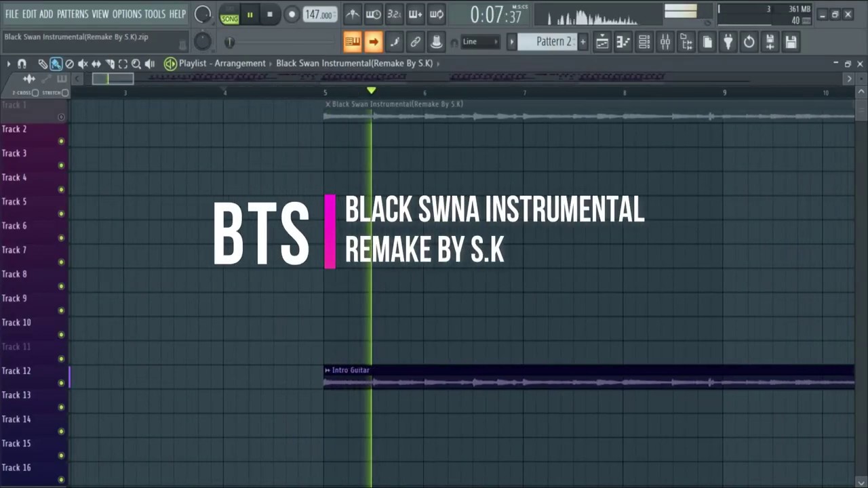This screenshot has width=868, height=488.
Task: Select the Paint brush tool
Action: (56, 64)
